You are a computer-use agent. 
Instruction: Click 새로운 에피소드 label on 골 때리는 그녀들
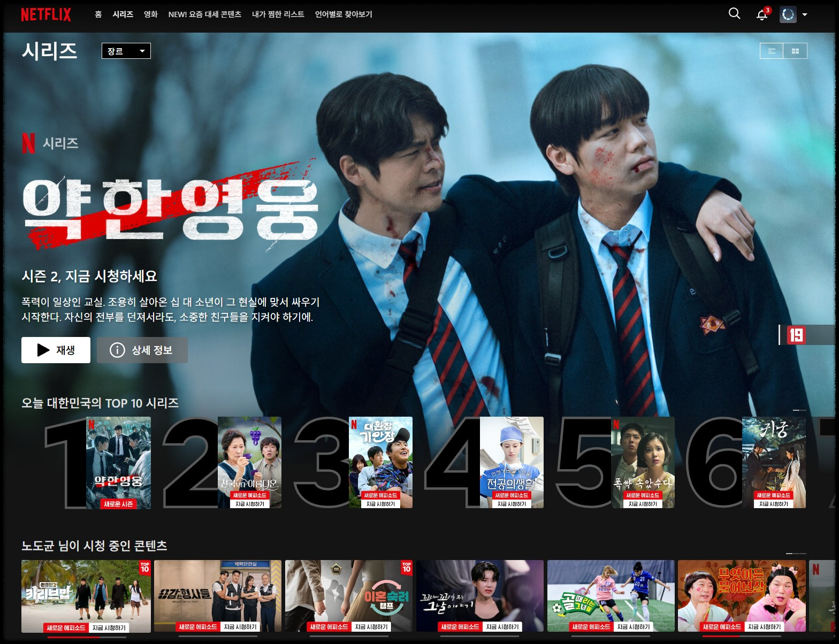(x=591, y=627)
